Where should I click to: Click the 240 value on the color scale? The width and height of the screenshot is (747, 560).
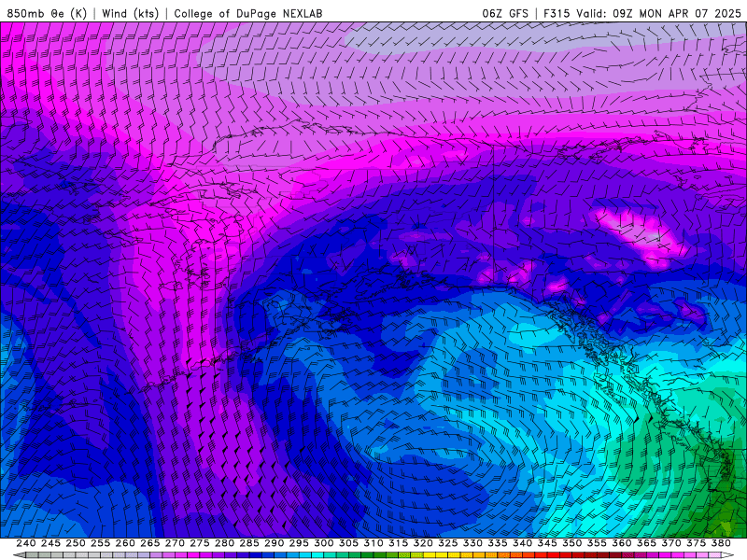(x=26, y=543)
